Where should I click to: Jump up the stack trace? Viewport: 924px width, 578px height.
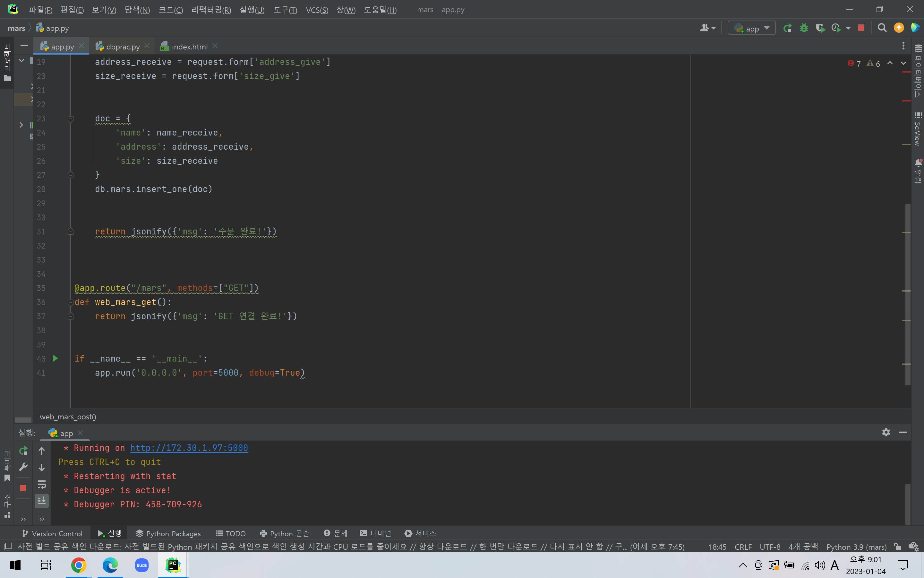tap(42, 451)
